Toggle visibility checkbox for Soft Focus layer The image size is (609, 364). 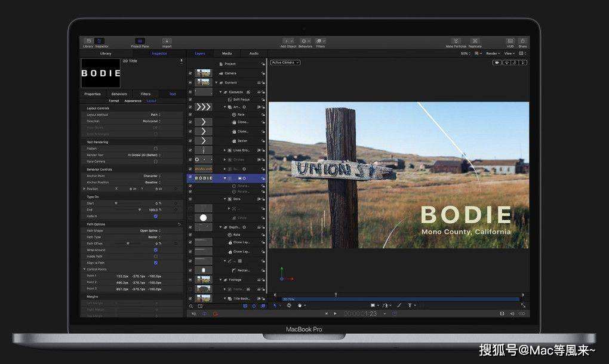190,100
